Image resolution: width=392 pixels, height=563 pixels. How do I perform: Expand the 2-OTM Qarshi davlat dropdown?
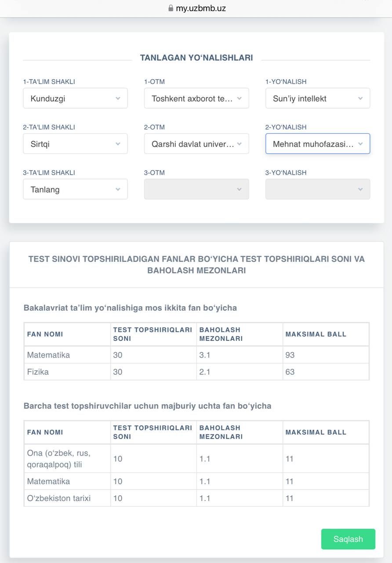tap(196, 144)
